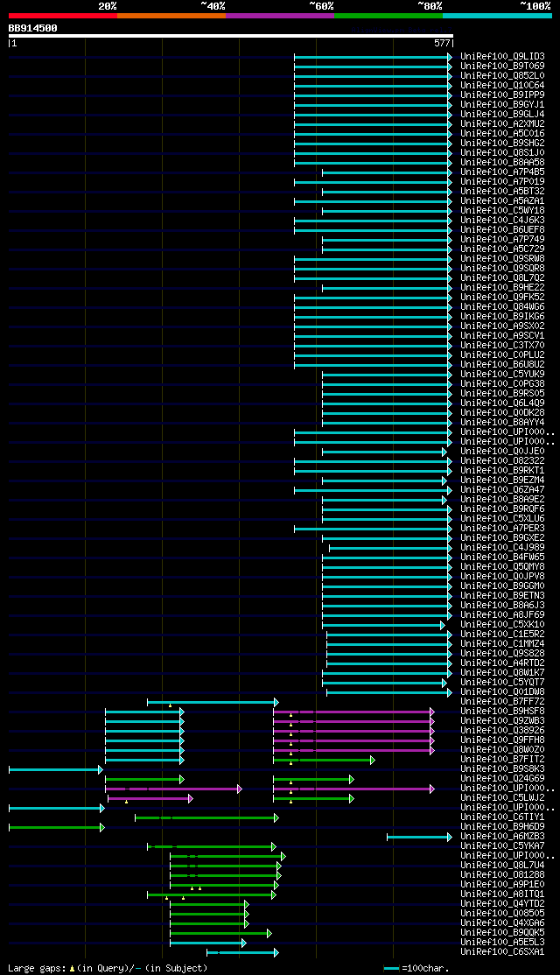560x975 pixels.
Task: Click the =100char. scale legend text
Action: pyautogui.click(x=426, y=969)
